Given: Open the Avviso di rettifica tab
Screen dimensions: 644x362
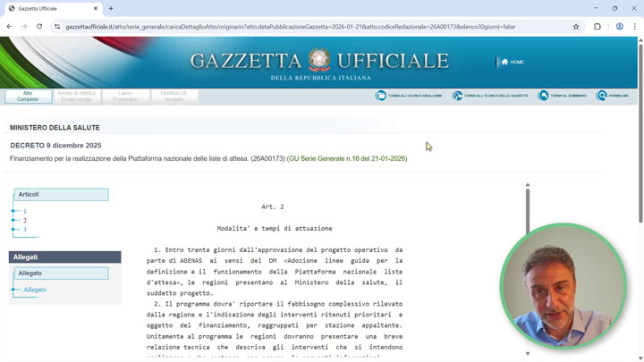Looking at the screenshot, I should click(x=76, y=97).
